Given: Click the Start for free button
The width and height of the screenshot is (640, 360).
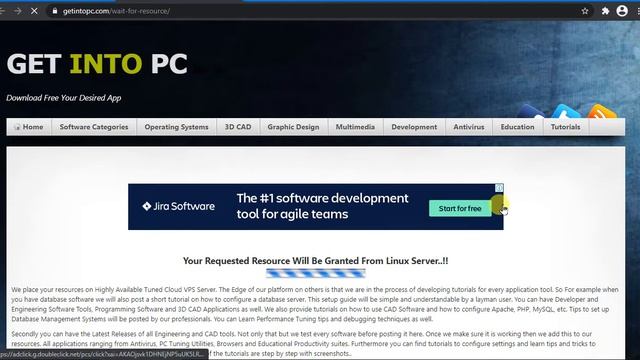Looking at the screenshot, I should (x=460, y=209).
